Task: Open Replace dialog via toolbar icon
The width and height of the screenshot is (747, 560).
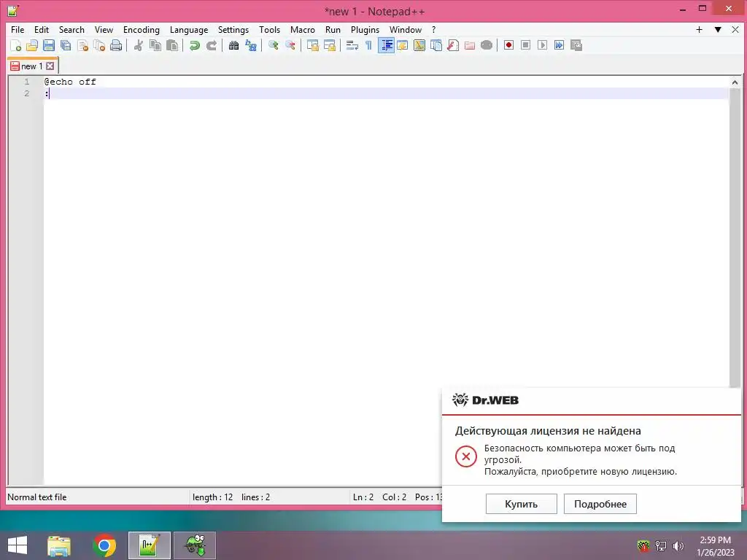Action: [x=251, y=45]
